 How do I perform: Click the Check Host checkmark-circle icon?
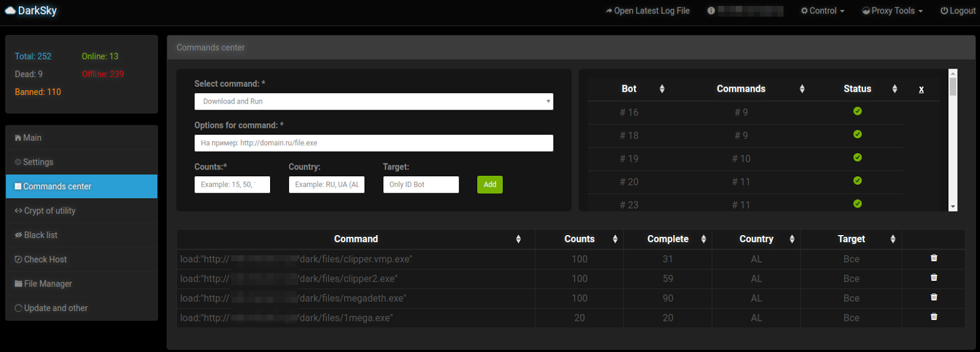point(18,260)
